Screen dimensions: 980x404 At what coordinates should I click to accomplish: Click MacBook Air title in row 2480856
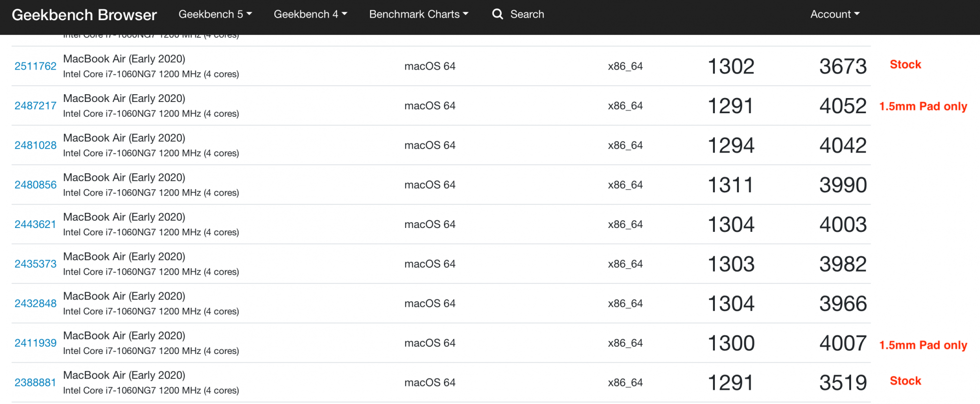(x=124, y=177)
